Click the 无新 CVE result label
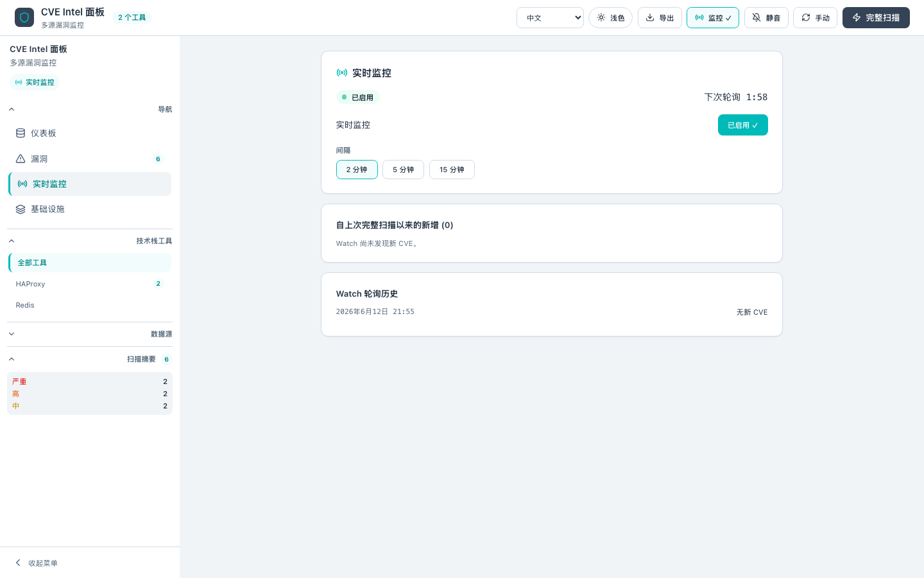Image resolution: width=924 pixels, height=578 pixels. tap(752, 312)
